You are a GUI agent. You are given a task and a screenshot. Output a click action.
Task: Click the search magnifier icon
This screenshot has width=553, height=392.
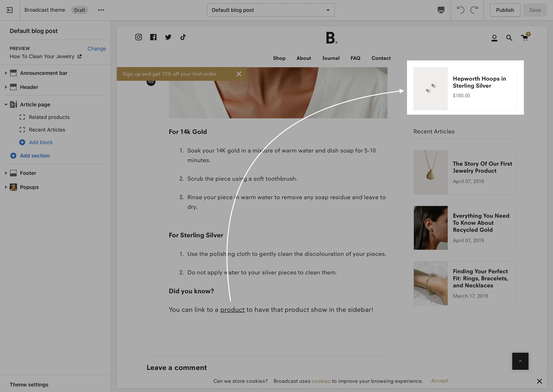point(509,38)
